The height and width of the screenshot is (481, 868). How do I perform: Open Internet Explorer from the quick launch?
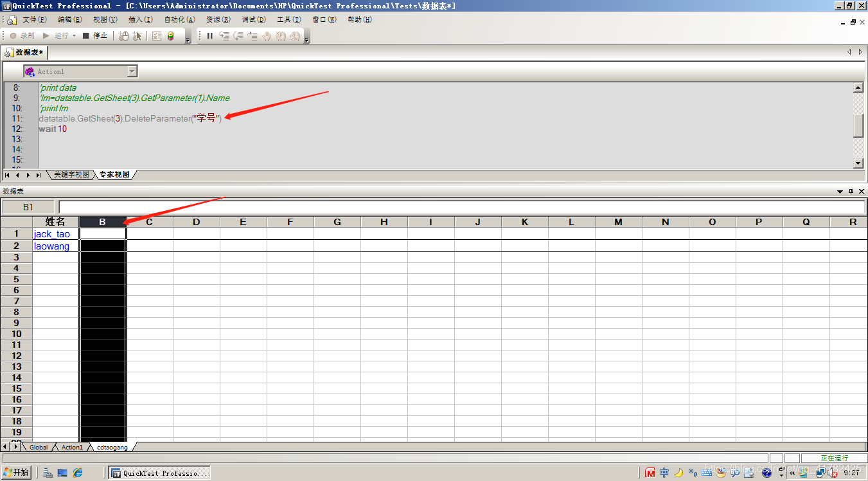[78, 473]
